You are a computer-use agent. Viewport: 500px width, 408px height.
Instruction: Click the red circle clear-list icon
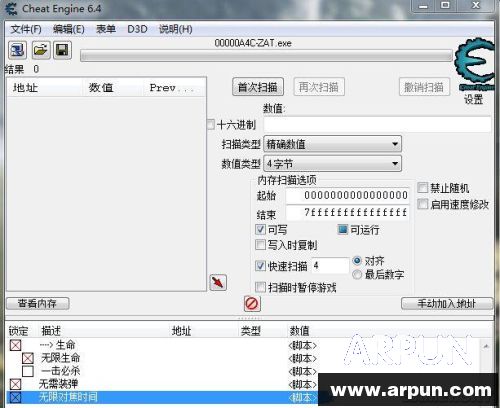(x=252, y=304)
